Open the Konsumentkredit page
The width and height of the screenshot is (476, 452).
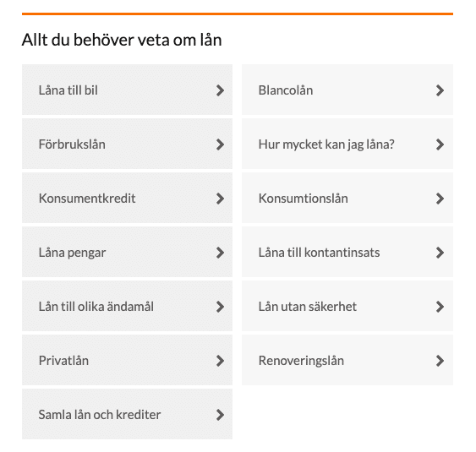pos(127,198)
